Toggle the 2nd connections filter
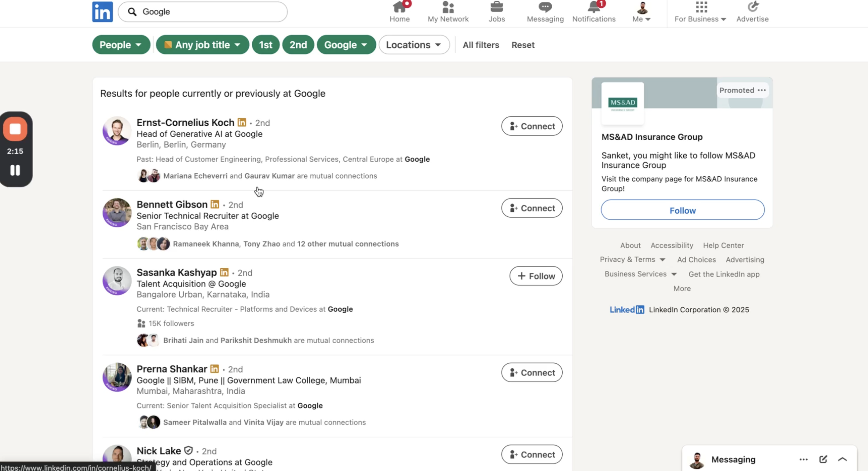Image resolution: width=868 pixels, height=471 pixels. [x=298, y=45]
